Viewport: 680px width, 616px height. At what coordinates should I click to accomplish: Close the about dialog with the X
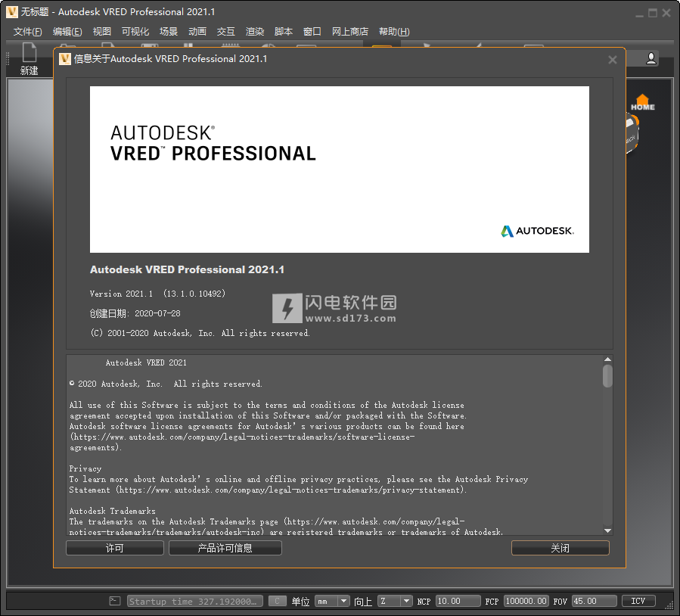click(x=613, y=60)
